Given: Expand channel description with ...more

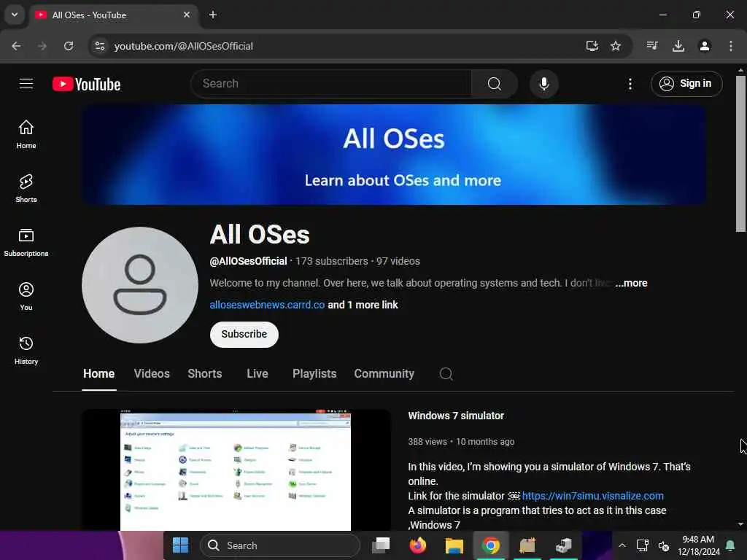Looking at the screenshot, I should (x=631, y=283).
